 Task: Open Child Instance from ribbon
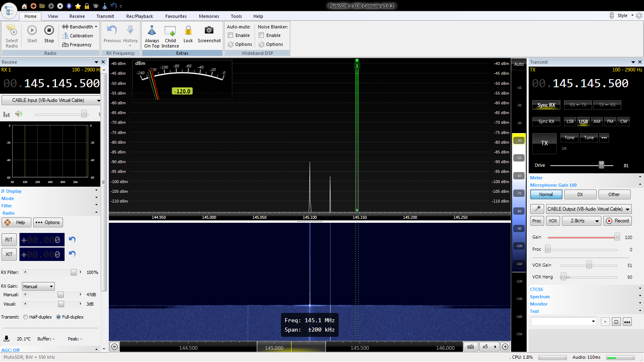pos(170,32)
